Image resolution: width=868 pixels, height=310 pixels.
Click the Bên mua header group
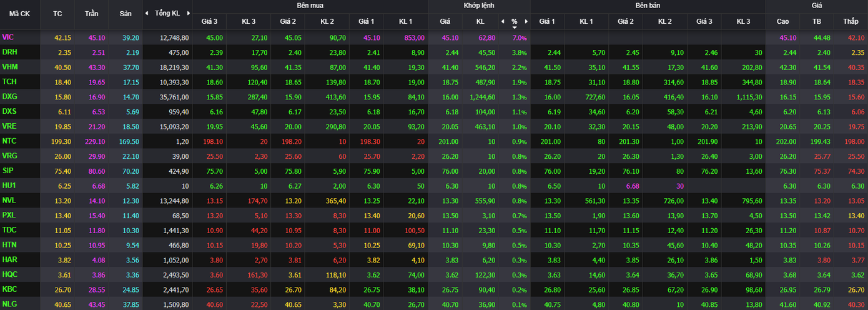(310, 6)
